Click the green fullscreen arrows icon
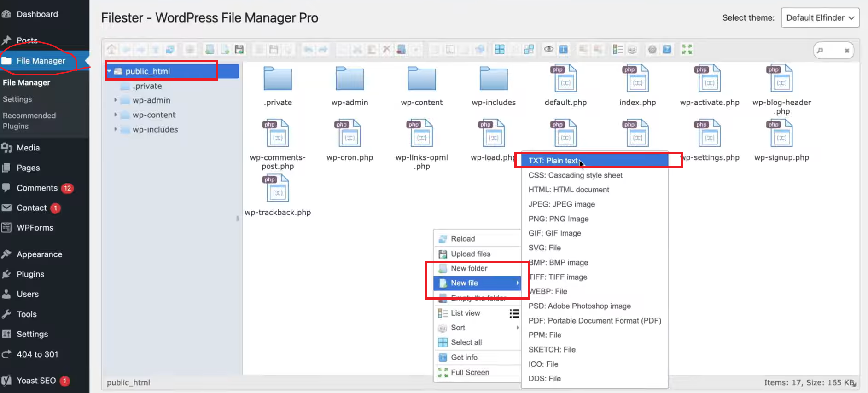Image resolution: width=868 pixels, height=393 pixels. point(687,49)
